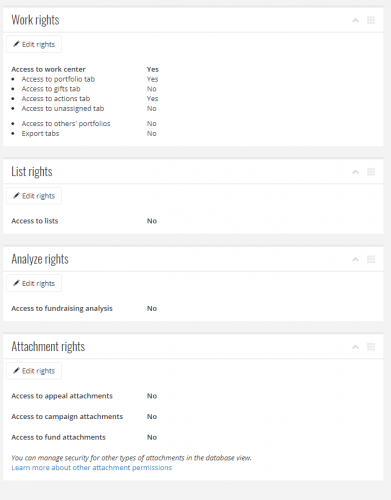Edit rights under Work rights
The width and height of the screenshot is (391, 500).
point(34,44)
